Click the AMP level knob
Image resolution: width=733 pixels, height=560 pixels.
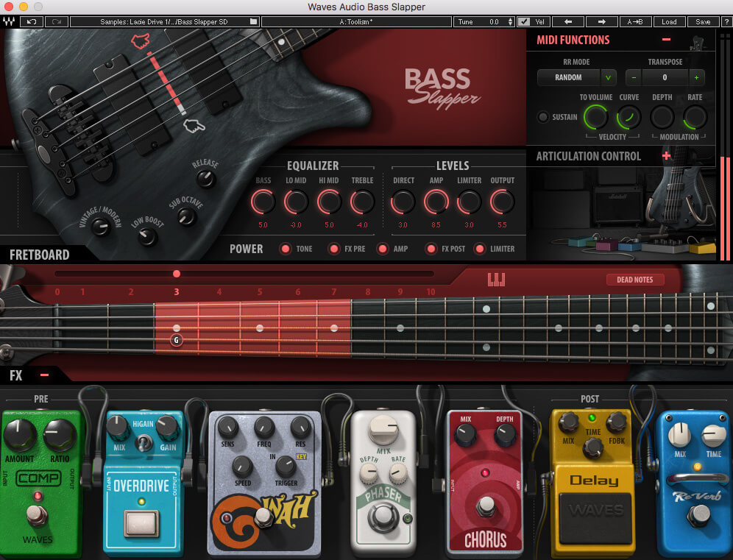pos(436,202)
